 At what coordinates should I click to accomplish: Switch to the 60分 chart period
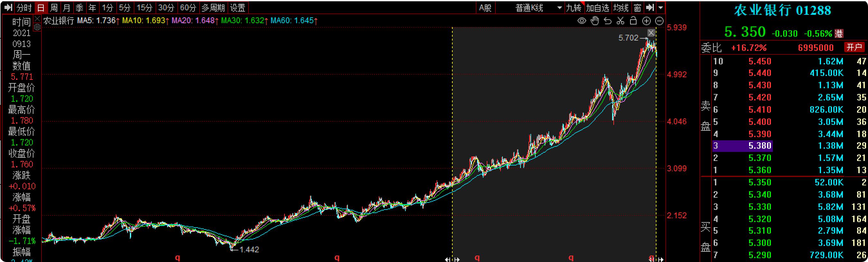[188, 7]
